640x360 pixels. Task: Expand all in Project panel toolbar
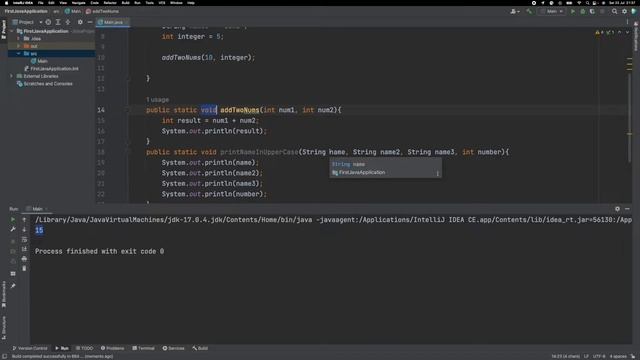tap(58, 22)
